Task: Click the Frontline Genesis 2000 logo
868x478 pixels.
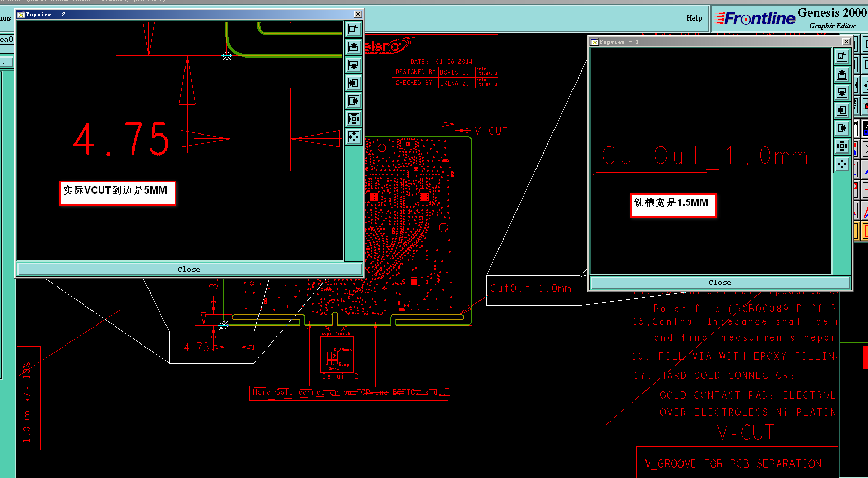Action: tap(790, 19)
